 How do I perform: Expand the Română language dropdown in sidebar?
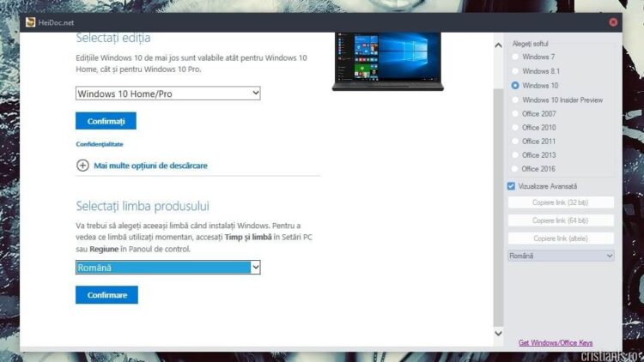[x=561, y=256]
